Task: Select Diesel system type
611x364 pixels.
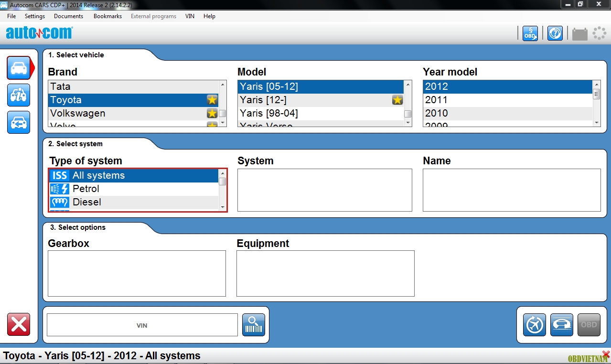Action: (134, 202)
